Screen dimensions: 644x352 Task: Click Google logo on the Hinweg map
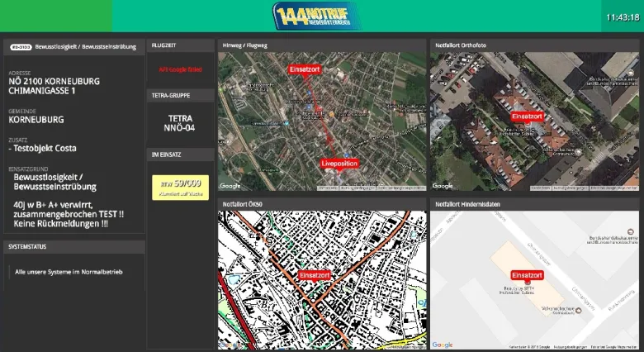click(x=230, y=186)
